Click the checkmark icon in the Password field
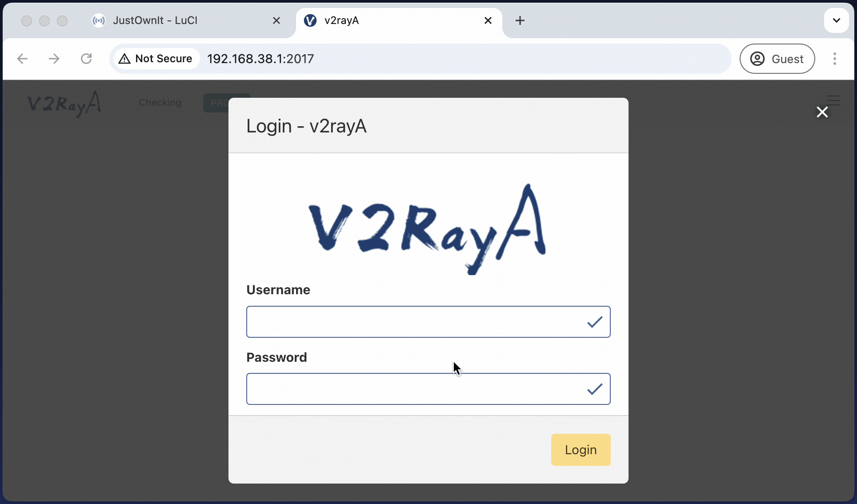Viewport: 857px width, 504px height. click(x=595, y=389)
